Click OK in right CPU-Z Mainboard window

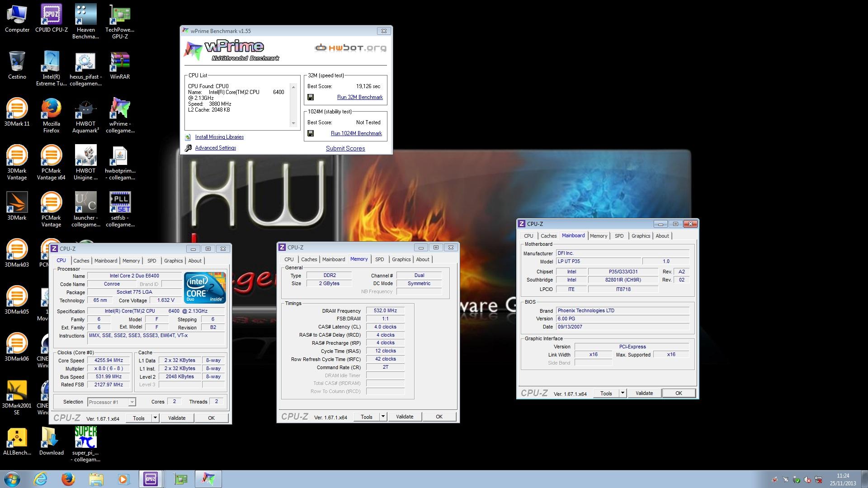[x=679, y=393]
